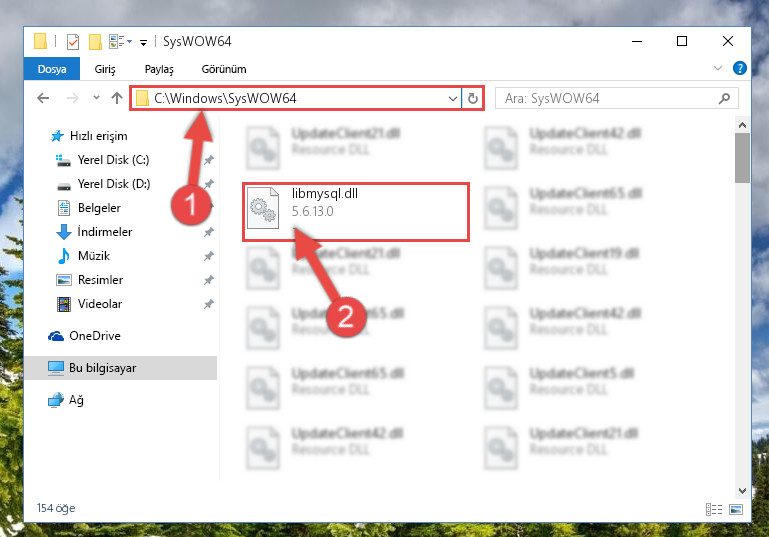769x537 pixels.
Task: Refresh the SysWOW64 folder
Action: (472, 99)
